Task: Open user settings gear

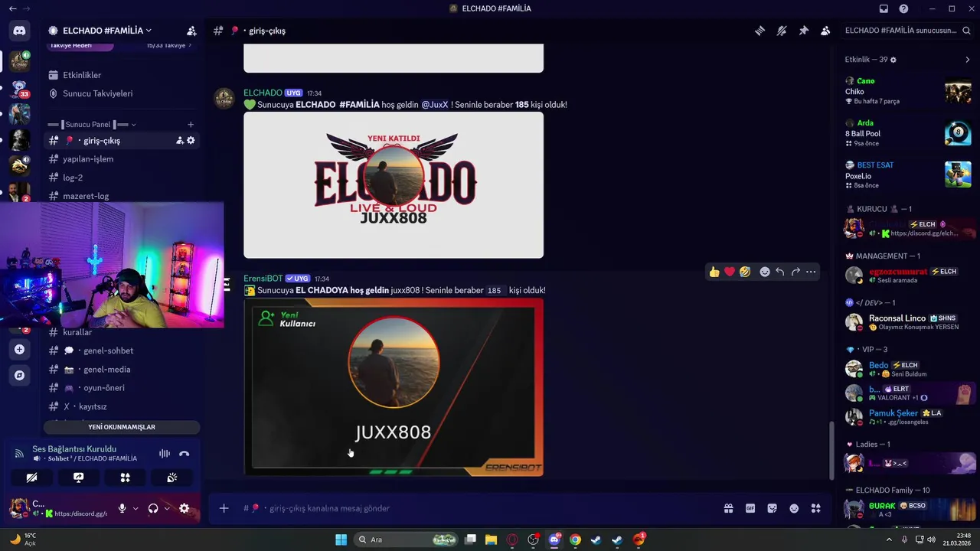Action: (x=184, y=508)
